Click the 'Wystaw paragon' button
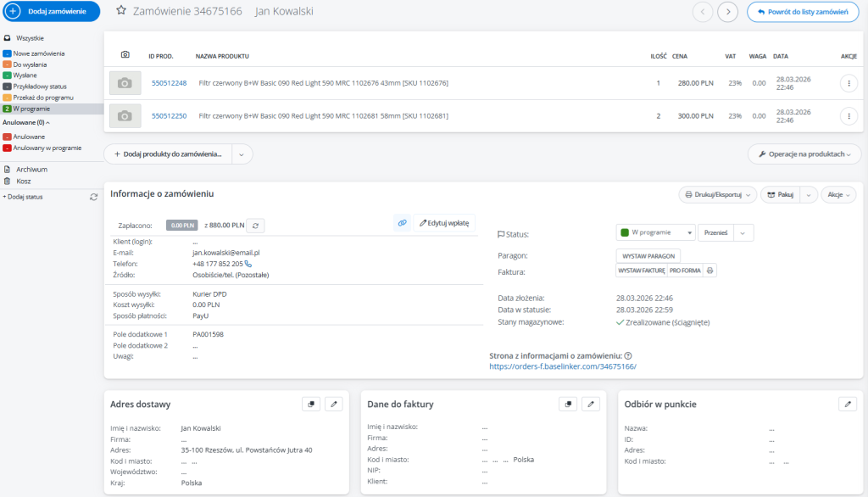The width and height of the screenshot is (868, 497). pyautogui.click(x=648, y=255)
